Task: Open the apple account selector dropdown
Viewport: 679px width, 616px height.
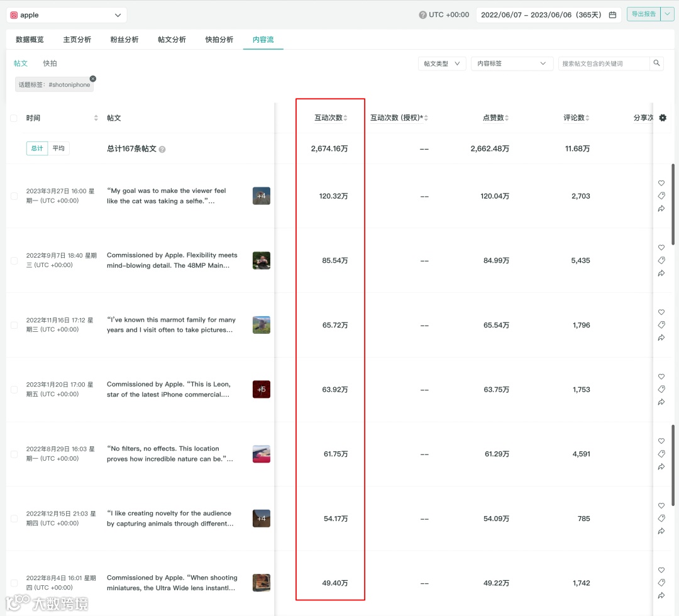Action: pyautogui.click(x=66, y=15)
